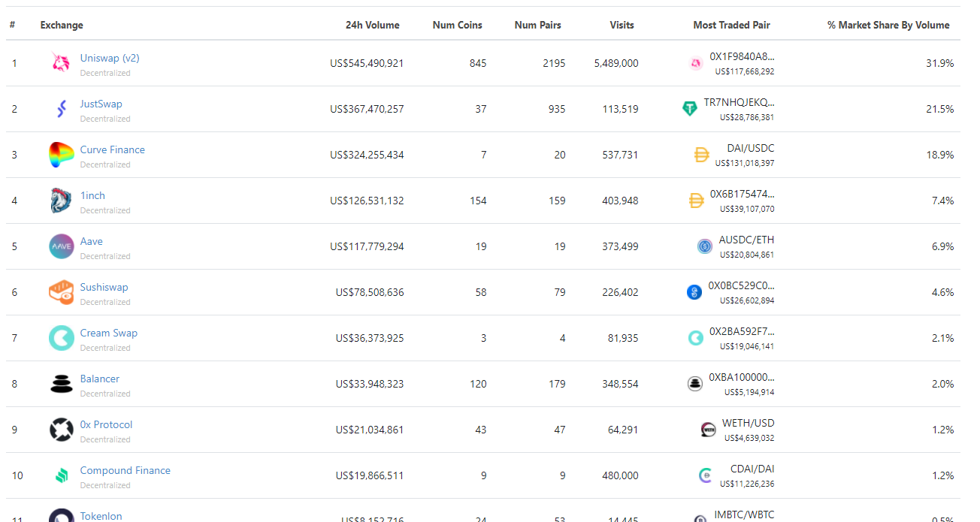The height and width of the screenshot is (522, 980).
Task: Open the 1inch exchange link
Action: point(92,195)
